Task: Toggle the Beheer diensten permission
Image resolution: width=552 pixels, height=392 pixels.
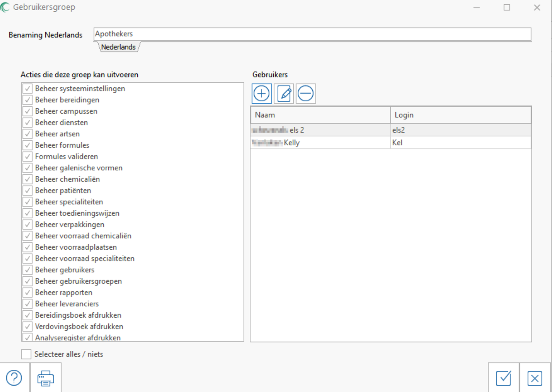Action: coord(28,123)
